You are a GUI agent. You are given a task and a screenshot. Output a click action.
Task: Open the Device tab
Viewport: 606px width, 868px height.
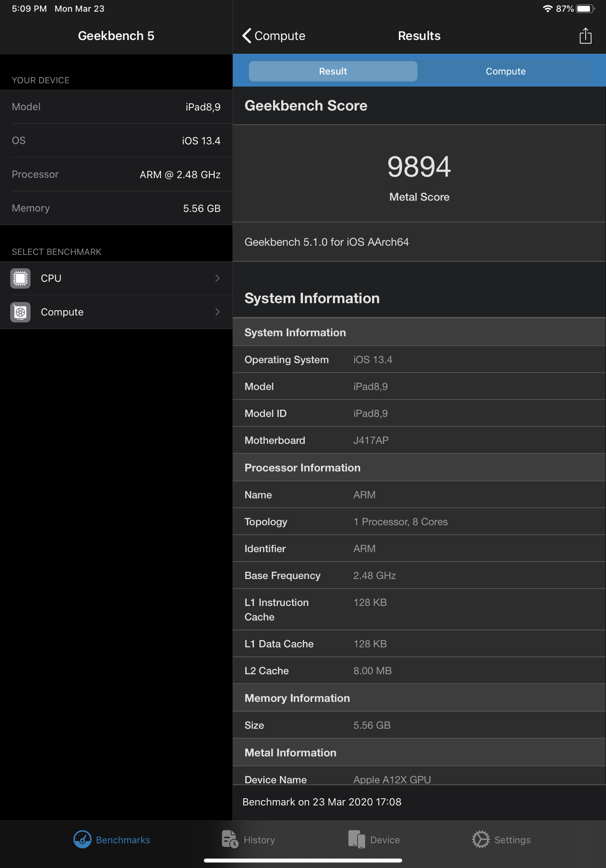click(x=374, y=840)
